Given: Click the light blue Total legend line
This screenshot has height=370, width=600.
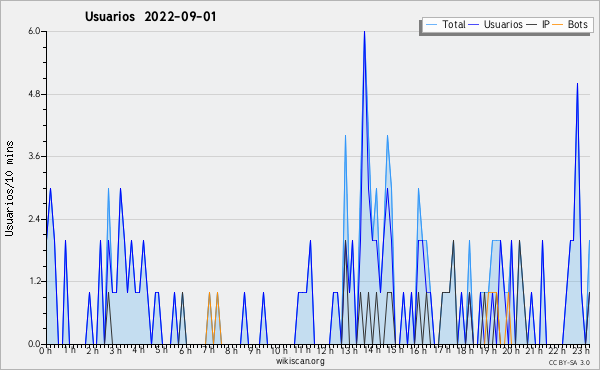Looking at the screenshot, I should (x=431, y=25).
